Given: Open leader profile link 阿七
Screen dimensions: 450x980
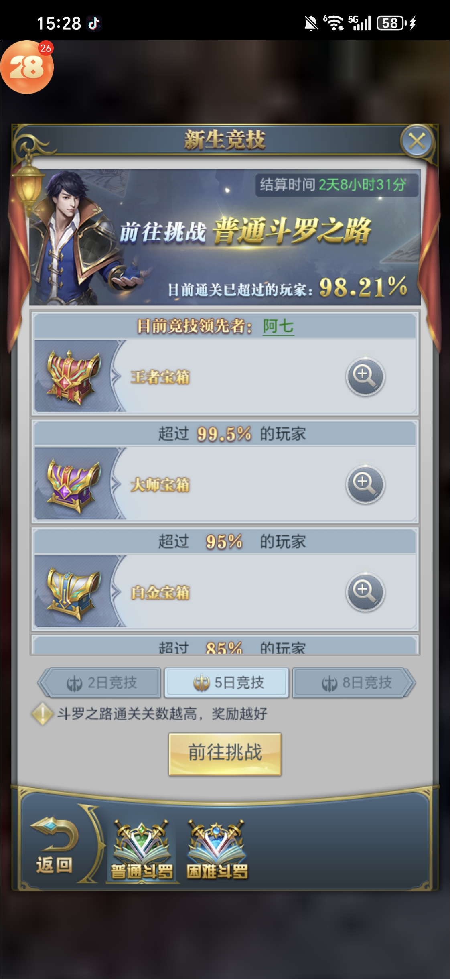Looking at the screenshot, I should 278,326.
